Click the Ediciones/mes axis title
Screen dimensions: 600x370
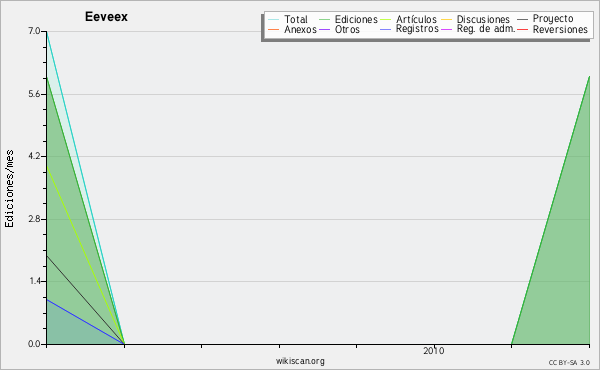click(x=9, y=189)
